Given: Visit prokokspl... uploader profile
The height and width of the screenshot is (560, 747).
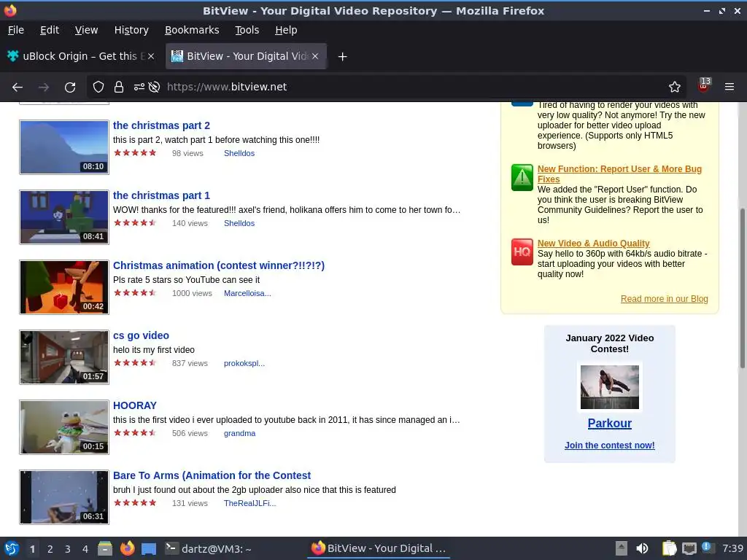Looking at the screenshot, I should (x=244, y=363).
